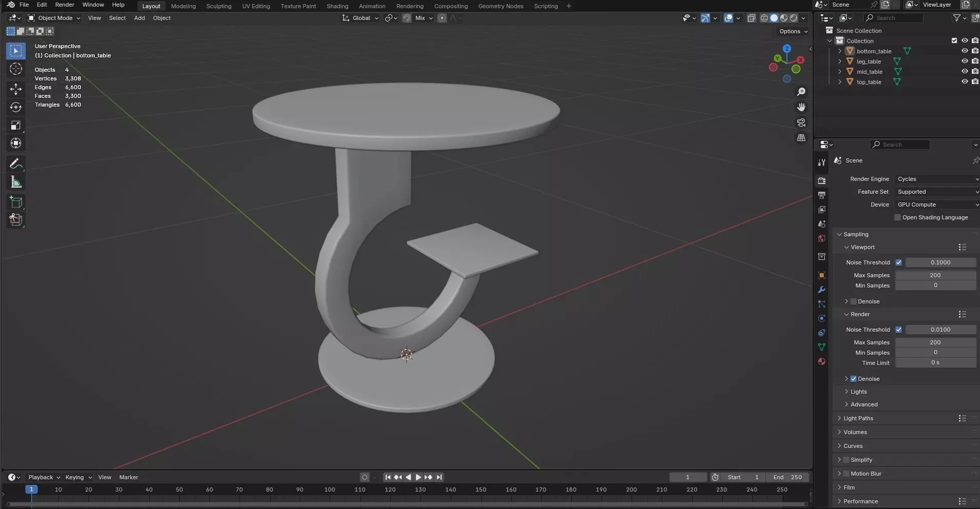Switch to the Geometry Nodes workspace tab
The height and width of the screenshot is (509, 980).
tap(501, 6)
